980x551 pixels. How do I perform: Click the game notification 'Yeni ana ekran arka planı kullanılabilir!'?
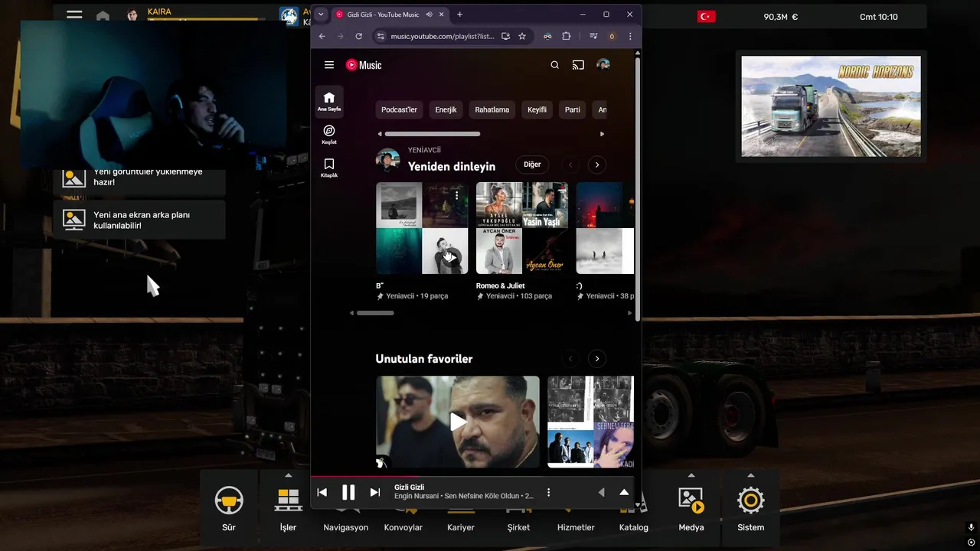139,220
